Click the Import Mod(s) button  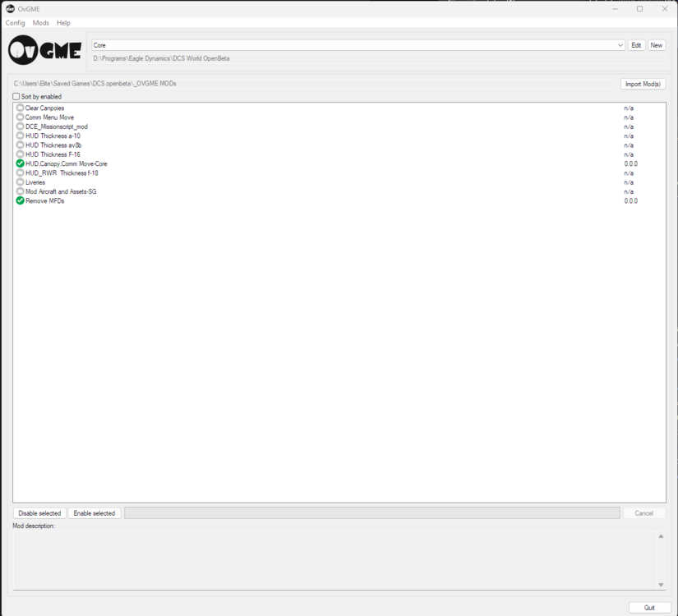[x=643, y=83]
